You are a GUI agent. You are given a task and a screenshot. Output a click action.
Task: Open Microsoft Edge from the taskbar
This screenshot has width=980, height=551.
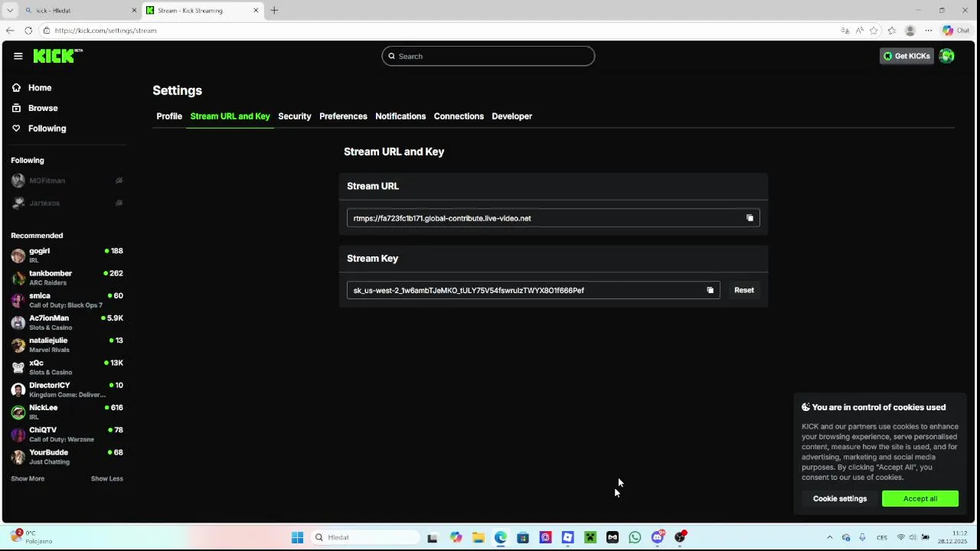pyautogui.click(x=500, y=537)
